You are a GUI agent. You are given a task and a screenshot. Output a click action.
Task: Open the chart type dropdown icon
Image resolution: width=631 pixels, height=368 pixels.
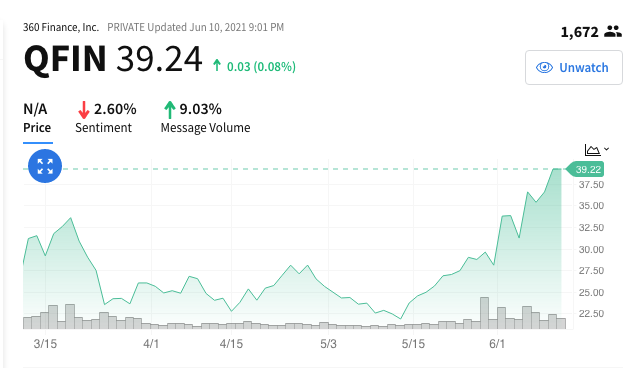596,150
